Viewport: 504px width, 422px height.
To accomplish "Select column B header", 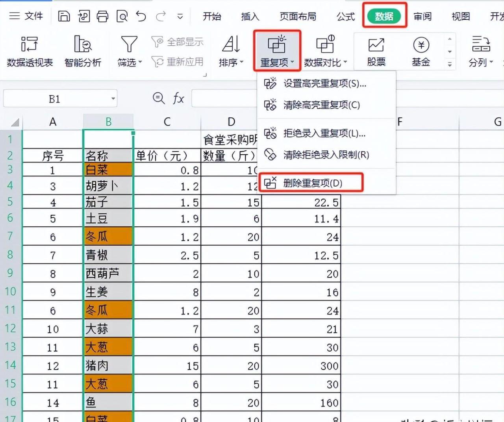I will pyautogui.click(x=108, y=122).
